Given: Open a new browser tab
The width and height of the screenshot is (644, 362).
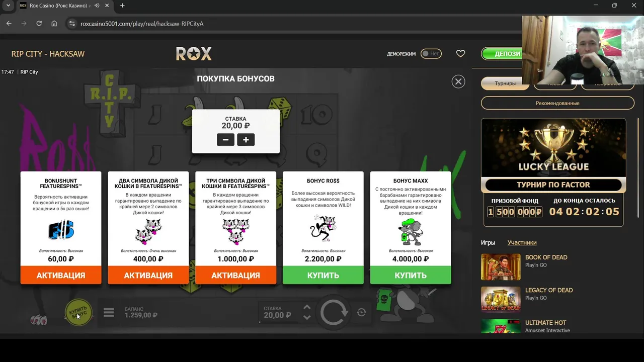Looking at the screenshot, I should pyautogui.click(x=122, y=6).
